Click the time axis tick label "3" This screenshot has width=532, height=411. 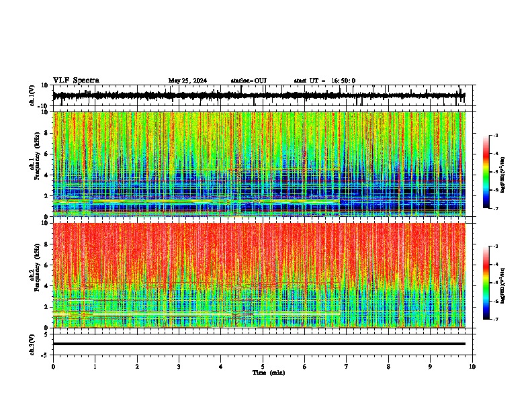point(179,367)
